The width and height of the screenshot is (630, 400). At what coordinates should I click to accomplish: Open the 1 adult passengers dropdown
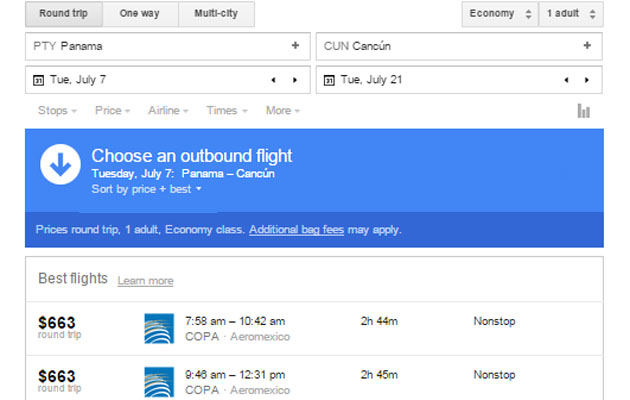(571, 14)
